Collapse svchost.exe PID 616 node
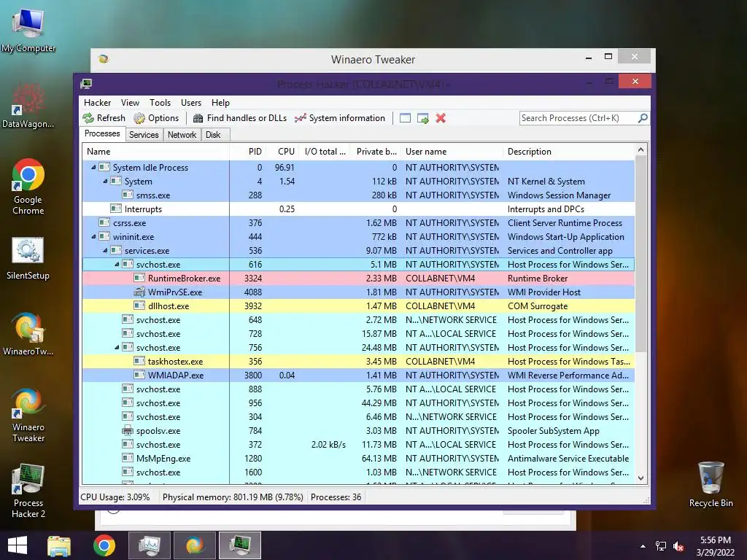The height and width of the screenshot is (560, 747). [x=117, y=264]
